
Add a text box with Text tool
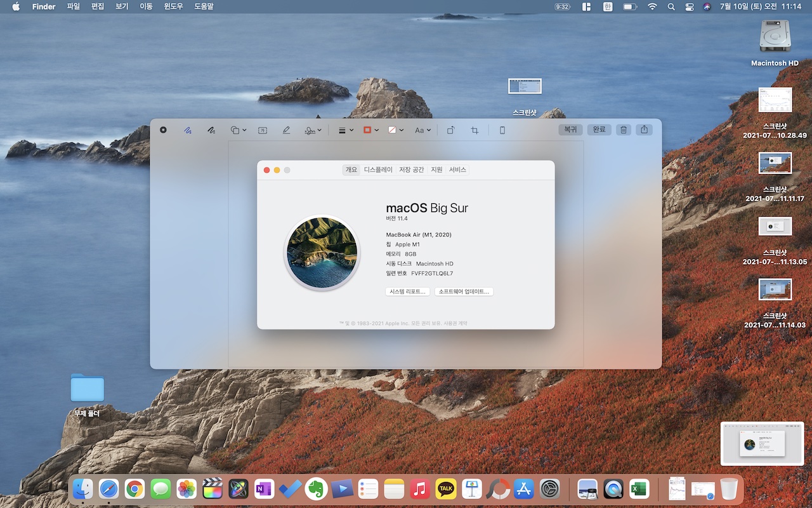click(x=263, y=130)
